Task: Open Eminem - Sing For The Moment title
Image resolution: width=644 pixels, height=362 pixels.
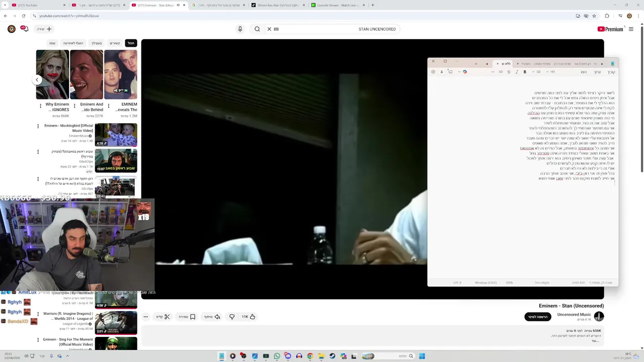Action: 68,342
